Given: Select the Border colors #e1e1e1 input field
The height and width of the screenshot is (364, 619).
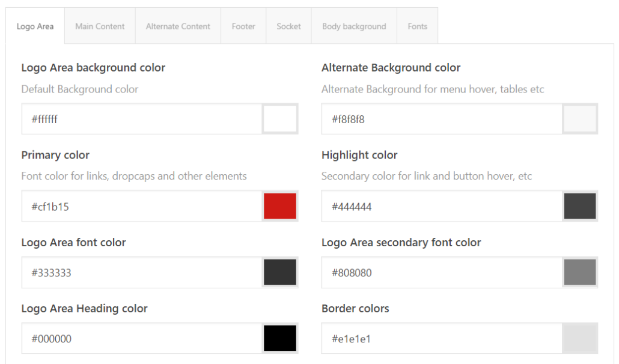Looking at the screenshot, I should pyautogui.click(x=439, y=338).
